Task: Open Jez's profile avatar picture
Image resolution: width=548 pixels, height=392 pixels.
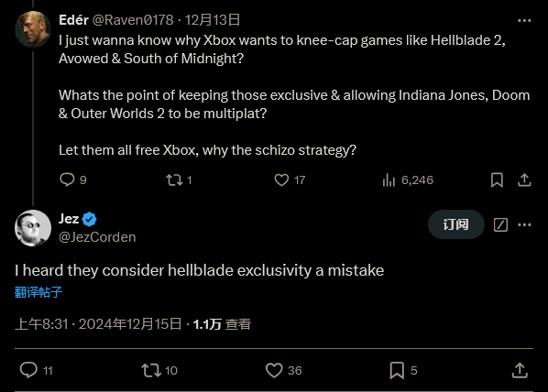Action: (33, 228)
